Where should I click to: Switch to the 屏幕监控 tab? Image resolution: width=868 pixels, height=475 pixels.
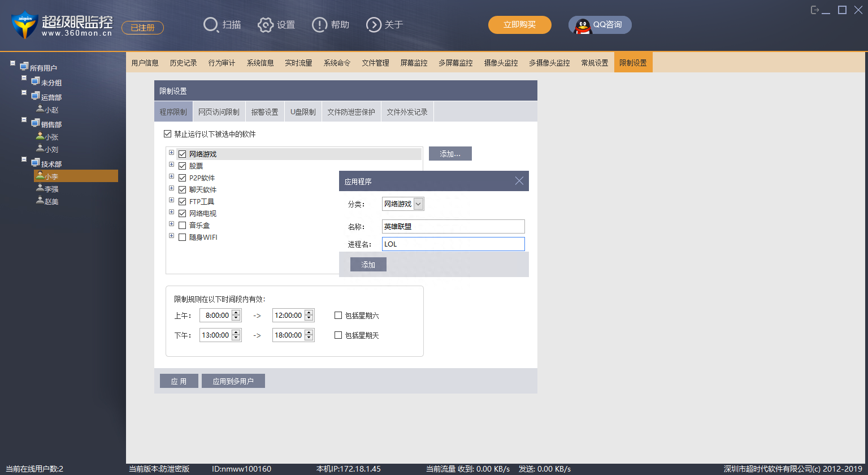(414, 62)
